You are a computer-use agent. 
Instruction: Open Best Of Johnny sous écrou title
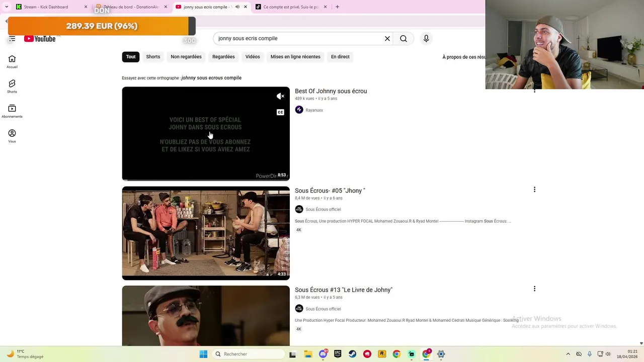(331, 91)
